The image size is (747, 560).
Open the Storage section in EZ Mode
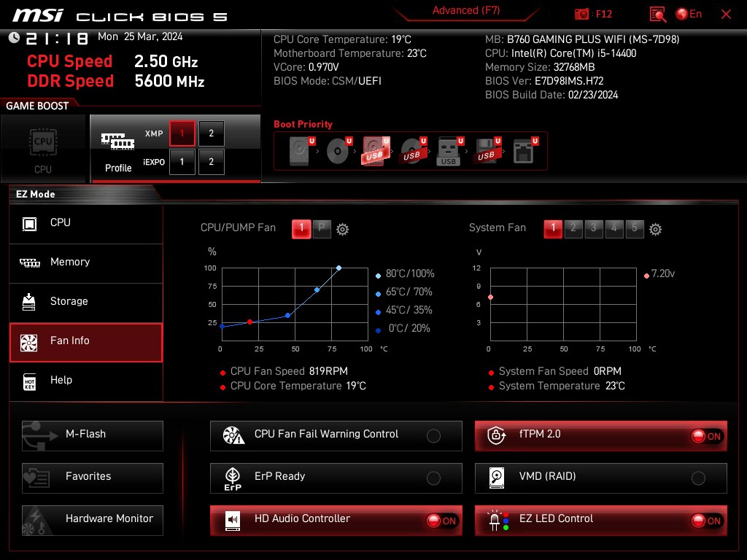pyautogui.click(x=86, y=303)
